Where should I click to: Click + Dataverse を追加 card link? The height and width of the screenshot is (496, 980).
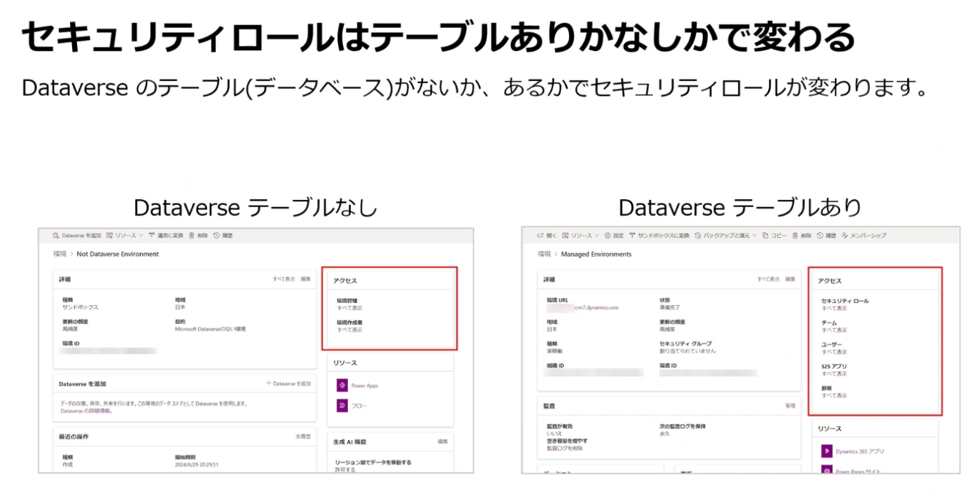[289, 383]
